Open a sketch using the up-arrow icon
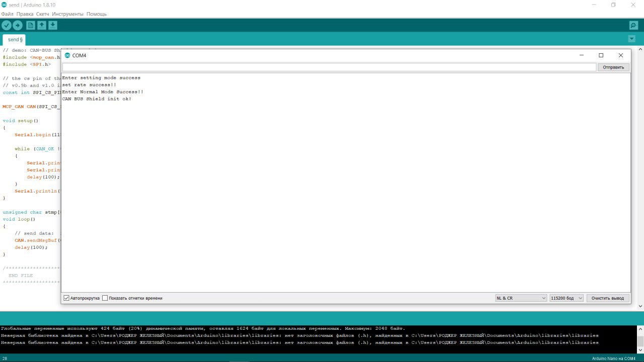 (42, 25)
